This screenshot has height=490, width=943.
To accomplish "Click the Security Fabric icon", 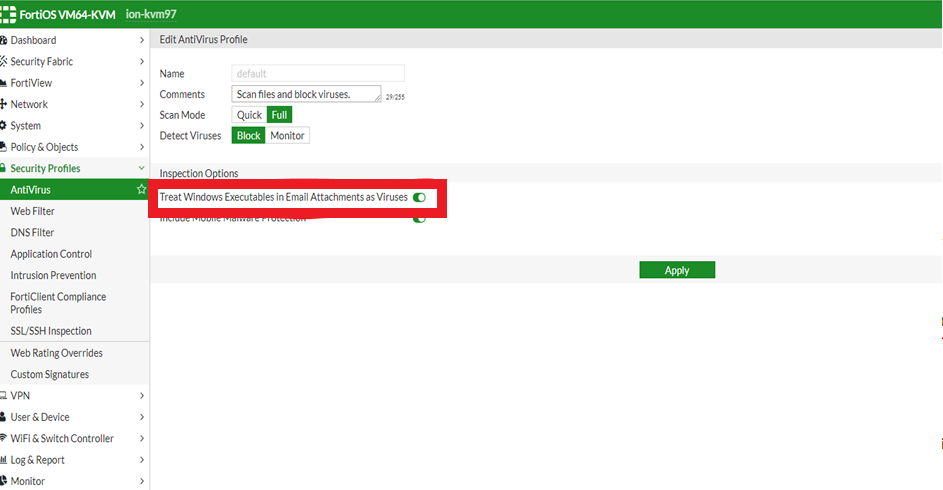I will point(4,62).
